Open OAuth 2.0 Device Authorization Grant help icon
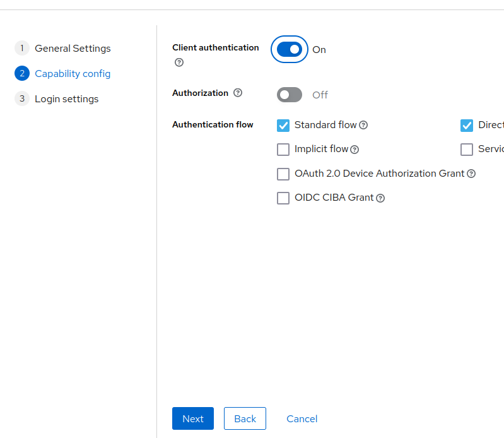 coord(471,174)
